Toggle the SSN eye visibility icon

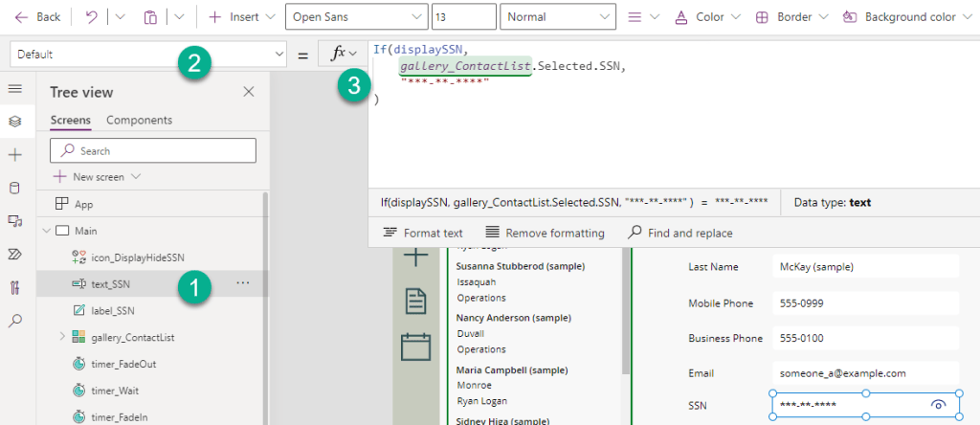[x=938, y=405]
